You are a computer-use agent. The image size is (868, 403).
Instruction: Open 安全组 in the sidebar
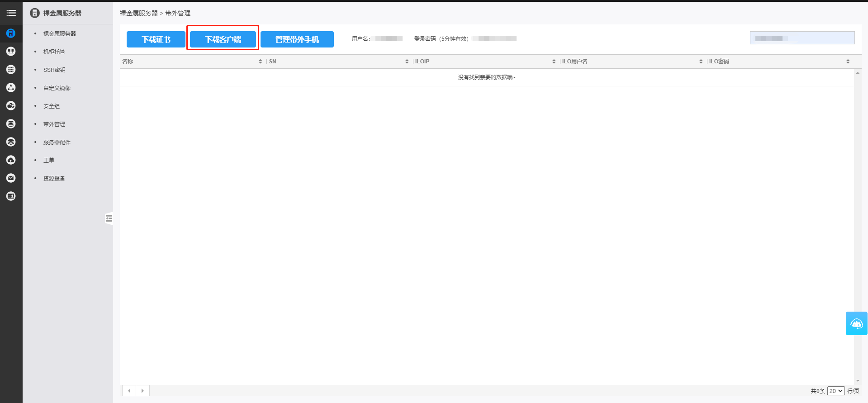coord(52,106)
